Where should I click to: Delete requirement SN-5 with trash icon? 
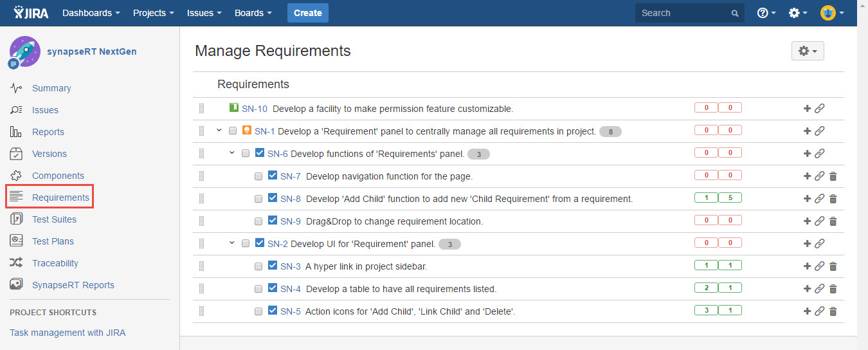(x=833, y=311)
